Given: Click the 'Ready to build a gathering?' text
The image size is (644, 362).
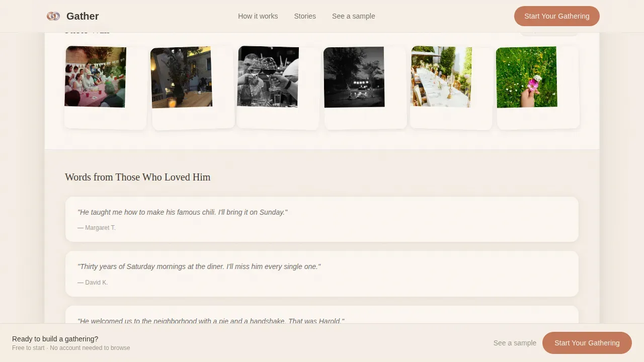Looking at the screenshot, I should (x=55, y=339).
